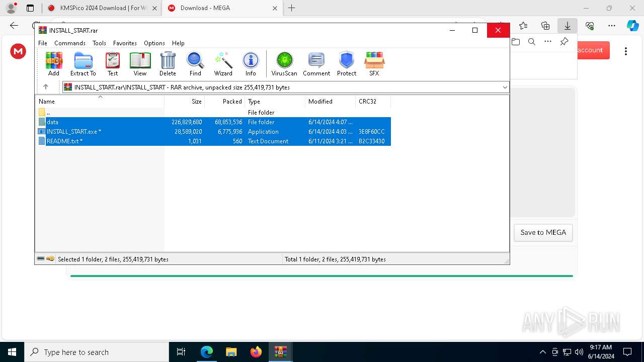This screenshot has height=362, width=644.
Task: Create SFX archive with SFX icon
Action: (374, 64)
